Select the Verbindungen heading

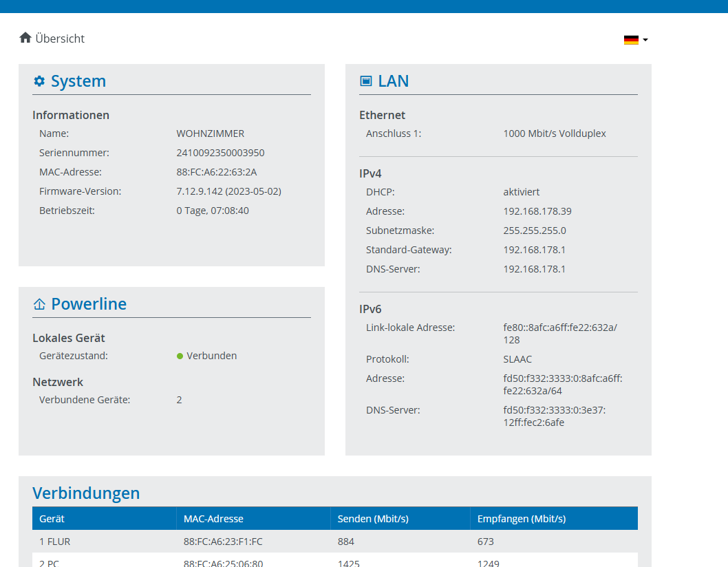pos(86,493)
